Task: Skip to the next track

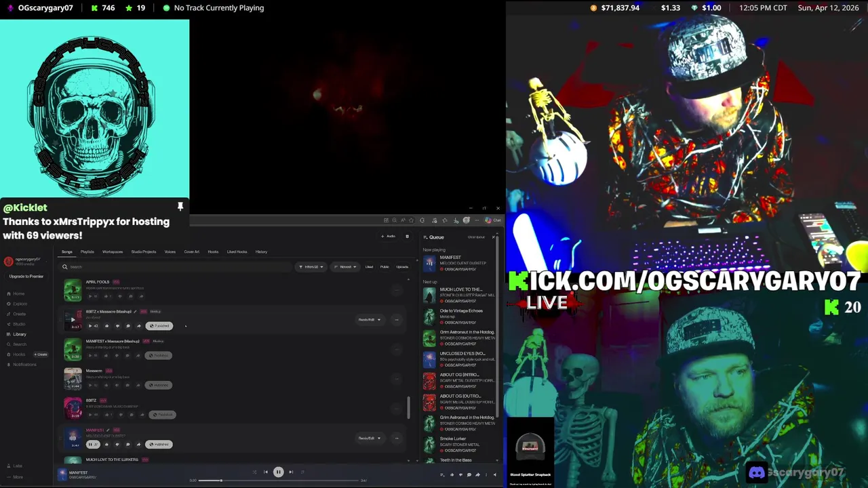Action: [x=291, y=472]
